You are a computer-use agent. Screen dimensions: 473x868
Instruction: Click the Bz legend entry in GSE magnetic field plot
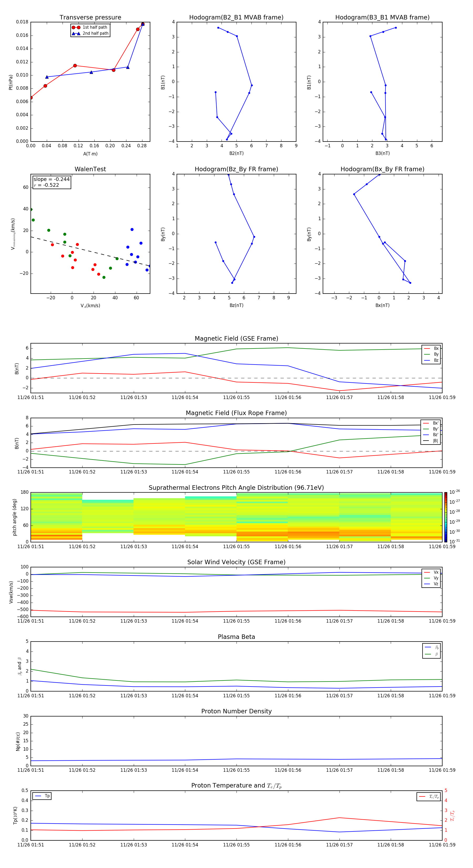431,360
